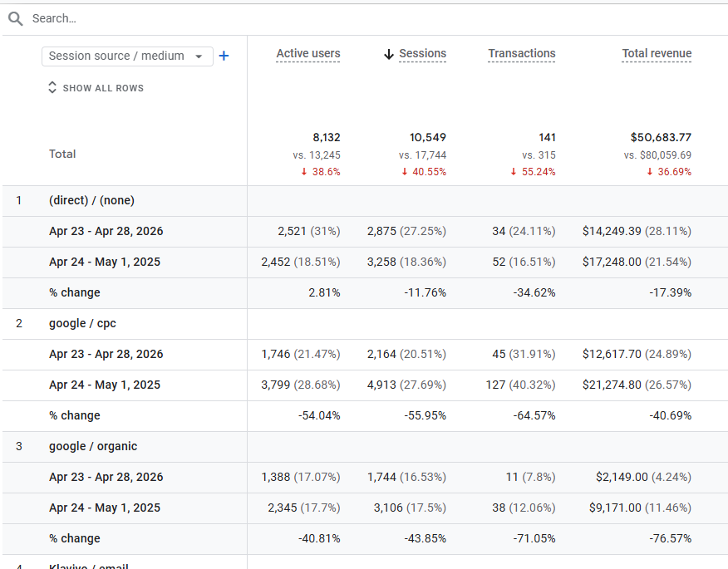Click the Total row label

point(62,154)
